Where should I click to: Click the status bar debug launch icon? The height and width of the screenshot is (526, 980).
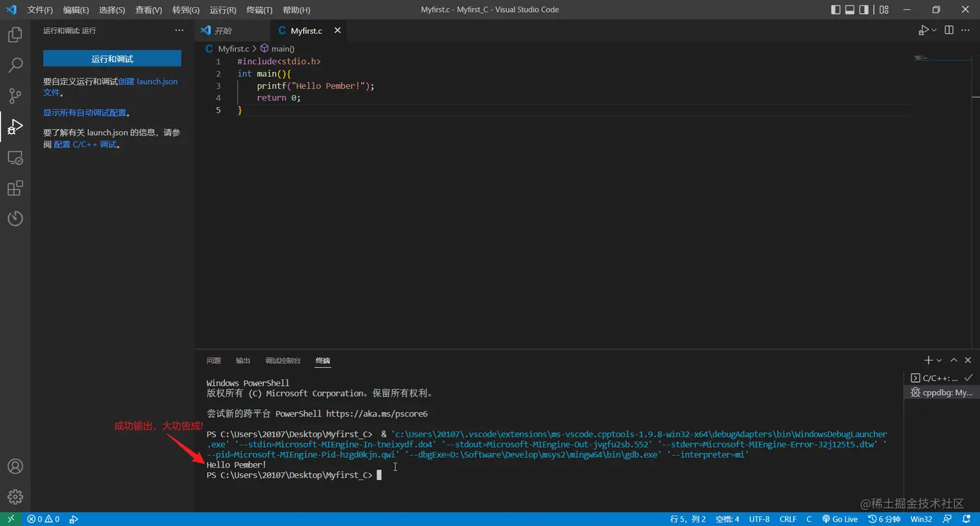(x=74, y=519)
